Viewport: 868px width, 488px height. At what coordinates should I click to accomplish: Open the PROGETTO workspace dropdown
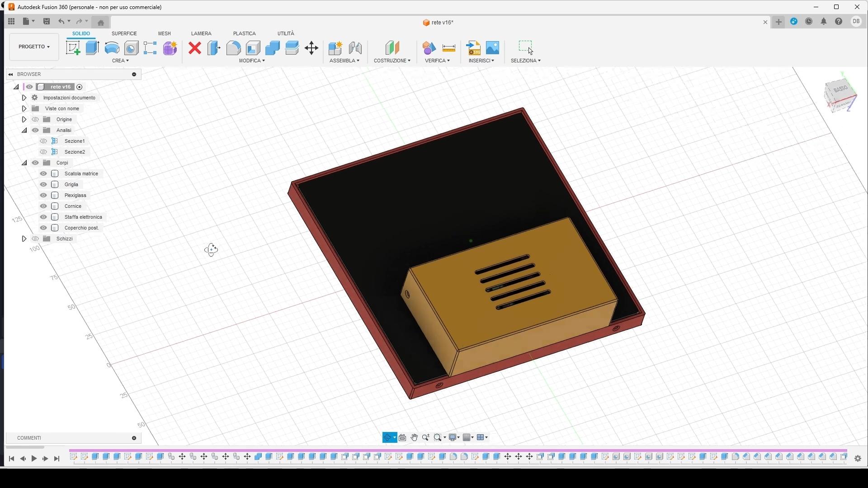coord(34,47)
